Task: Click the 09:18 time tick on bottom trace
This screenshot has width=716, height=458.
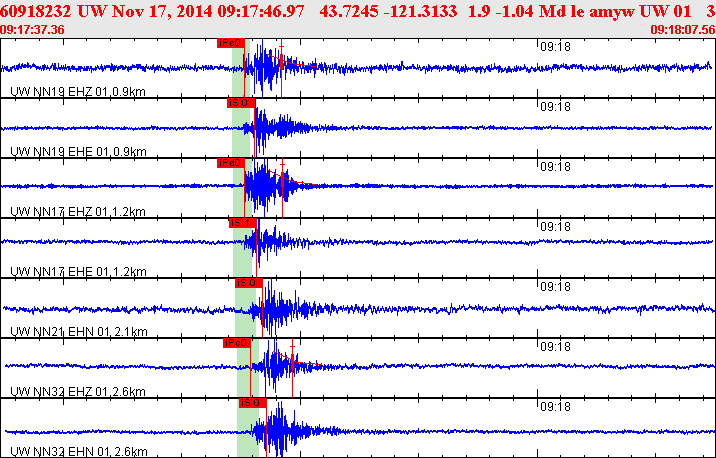Action: coord(555,406)
